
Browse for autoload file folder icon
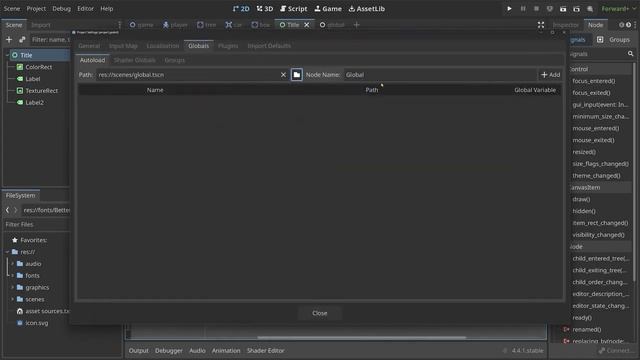[297, 75]
